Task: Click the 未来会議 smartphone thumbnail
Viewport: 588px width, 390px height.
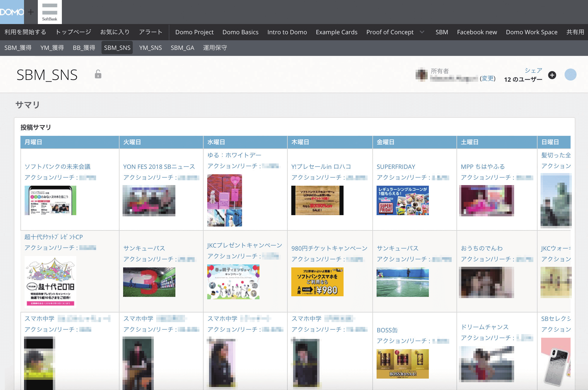Action: 50,200
